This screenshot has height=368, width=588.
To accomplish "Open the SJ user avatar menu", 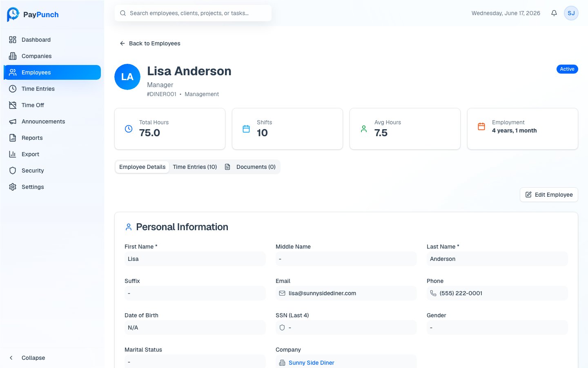I will click(x=571, y=13).
